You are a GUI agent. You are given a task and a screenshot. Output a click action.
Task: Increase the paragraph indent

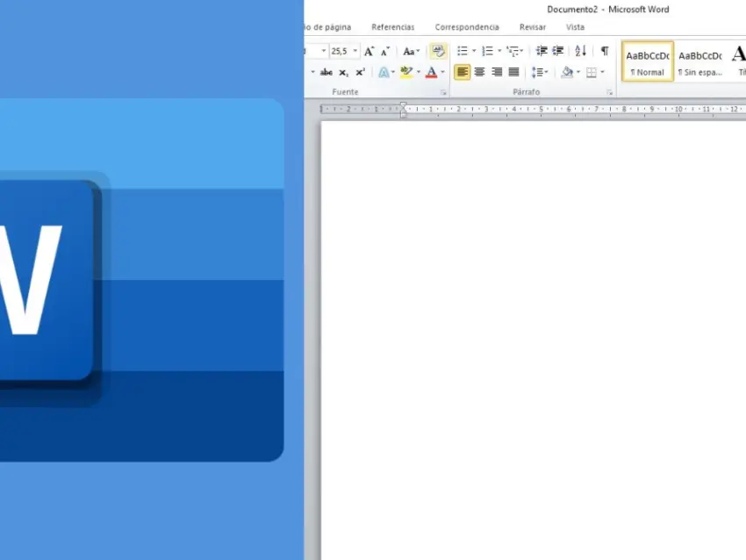point(557,52)
